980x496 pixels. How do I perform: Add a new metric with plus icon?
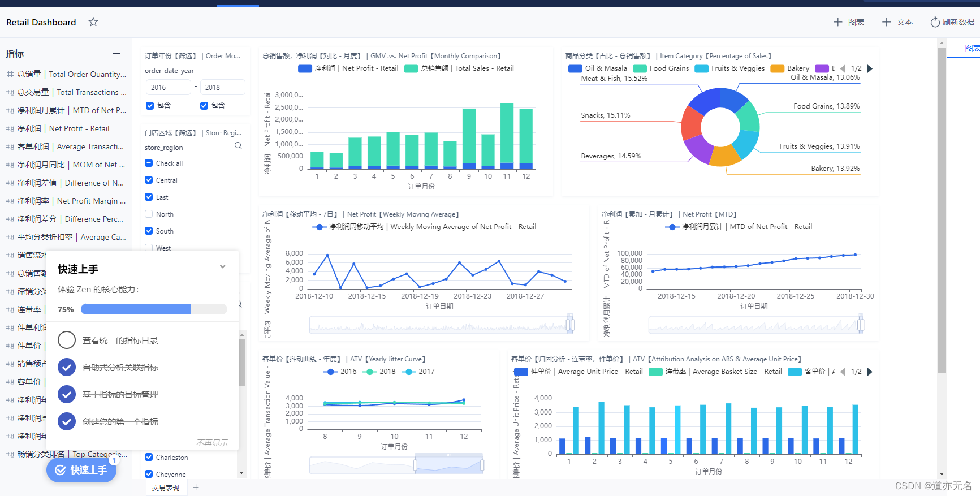click(116, 53)
